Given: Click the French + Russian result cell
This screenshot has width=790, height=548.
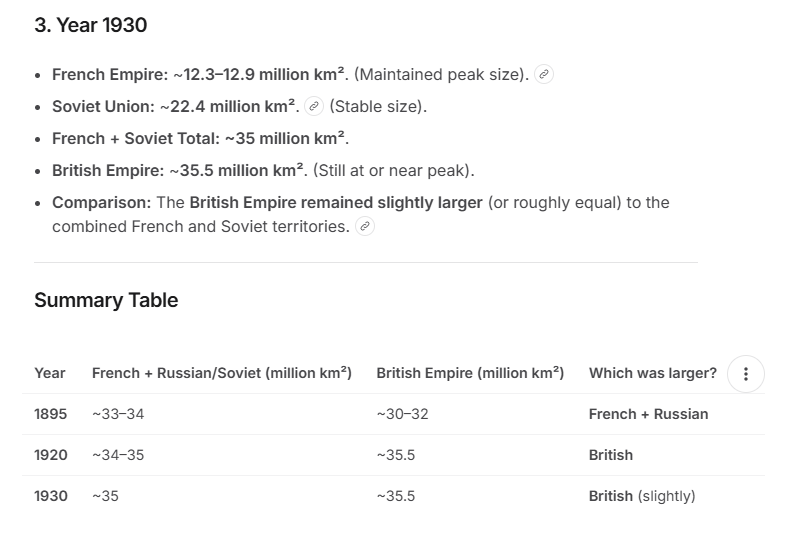Looking at the screenshot, I should tap(648, 414).
